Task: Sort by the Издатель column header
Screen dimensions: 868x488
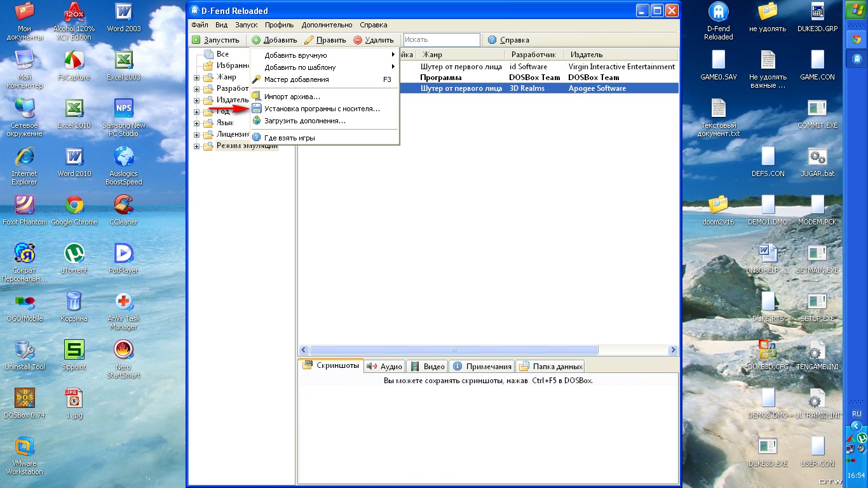Action: coord(621,55)
